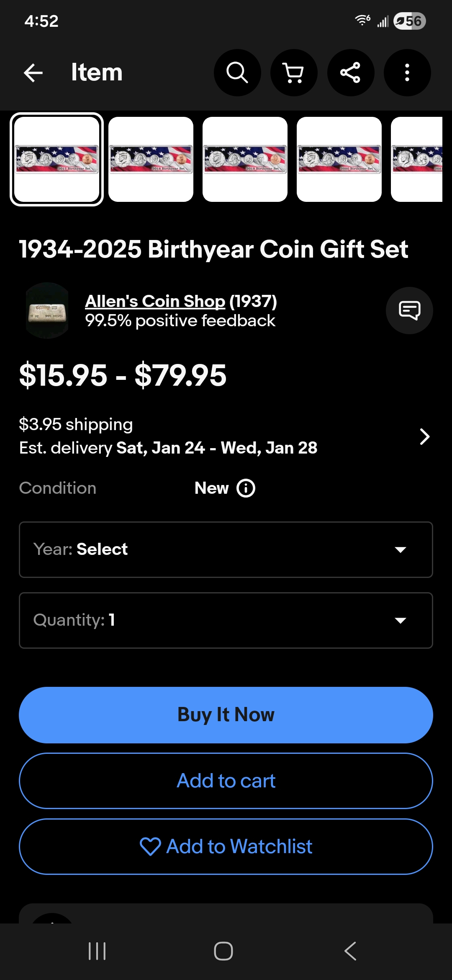Open search with magnifier icon

click(x=237, y=73)
